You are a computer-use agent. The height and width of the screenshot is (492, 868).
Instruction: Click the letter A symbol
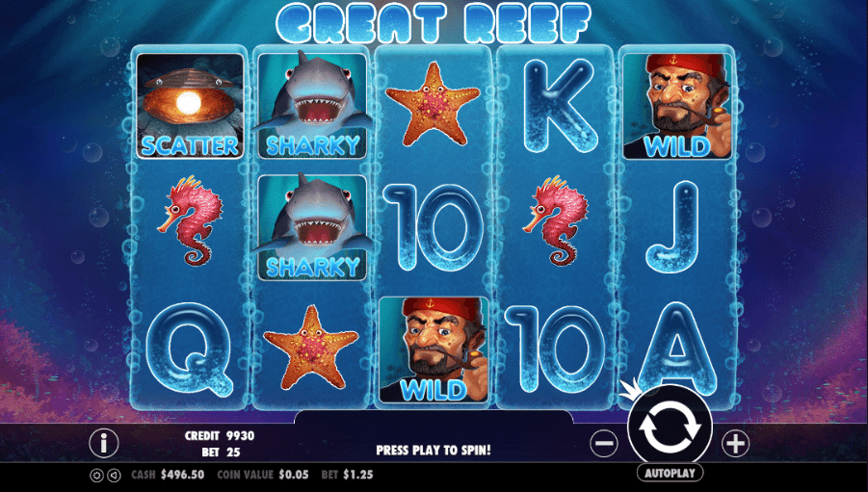(678, 348)
